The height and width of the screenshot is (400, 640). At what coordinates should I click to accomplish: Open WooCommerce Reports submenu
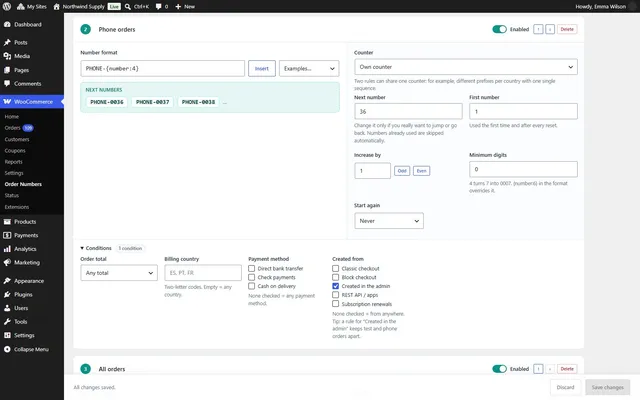point(13,162)
